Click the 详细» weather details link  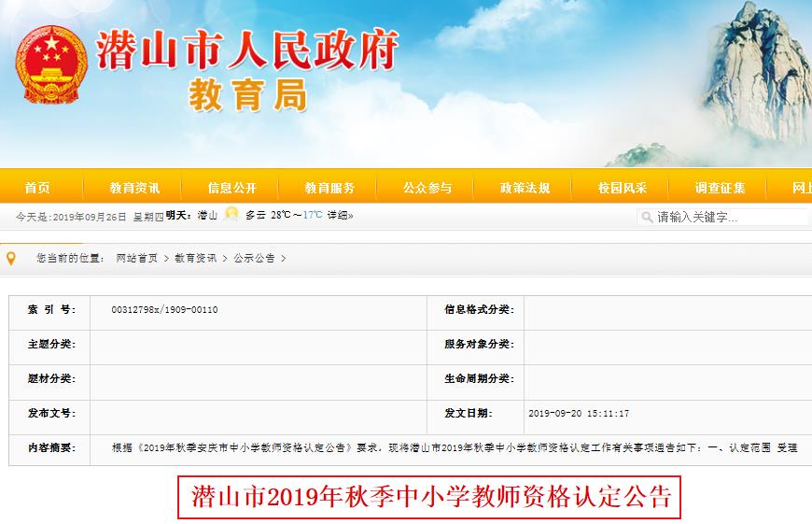pyautogui.click(x=340, y=215)
